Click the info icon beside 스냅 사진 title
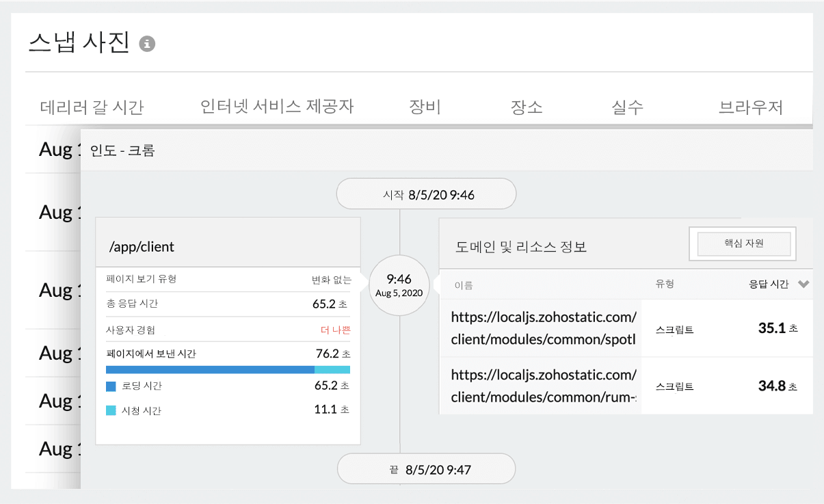Screen dimensions: 824x504 [x=147, y=43]
